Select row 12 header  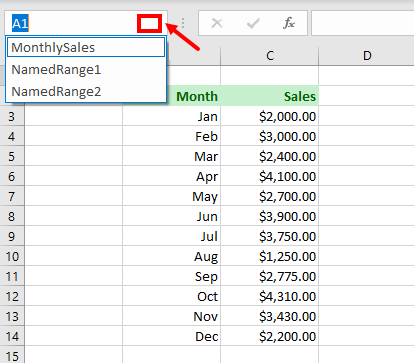click(12, 296)
